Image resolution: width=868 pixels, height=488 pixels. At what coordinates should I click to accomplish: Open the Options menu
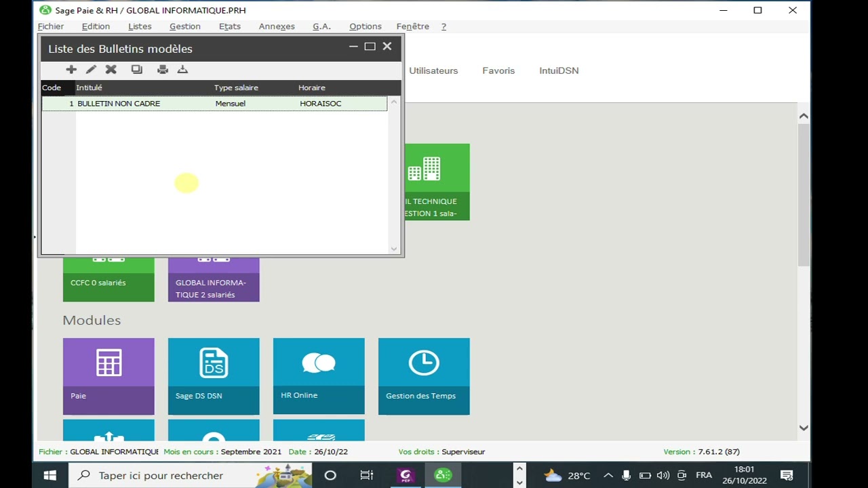click(x=366, y=26)
